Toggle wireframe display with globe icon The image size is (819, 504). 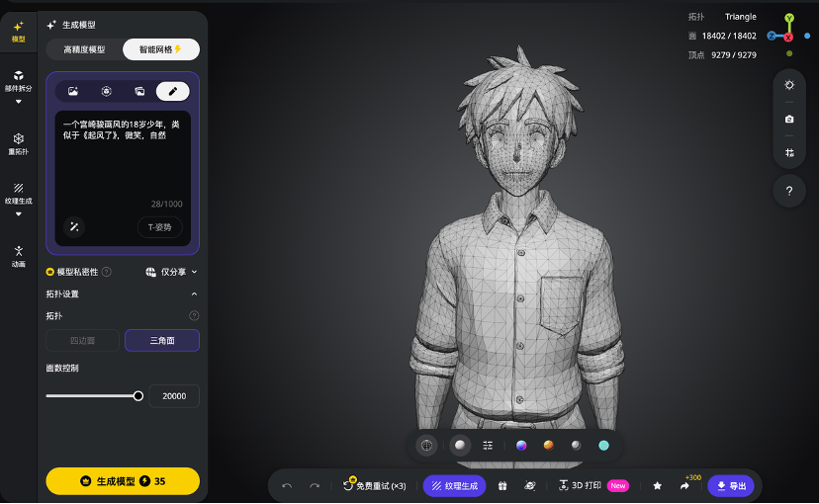click(x=426, y=446)
